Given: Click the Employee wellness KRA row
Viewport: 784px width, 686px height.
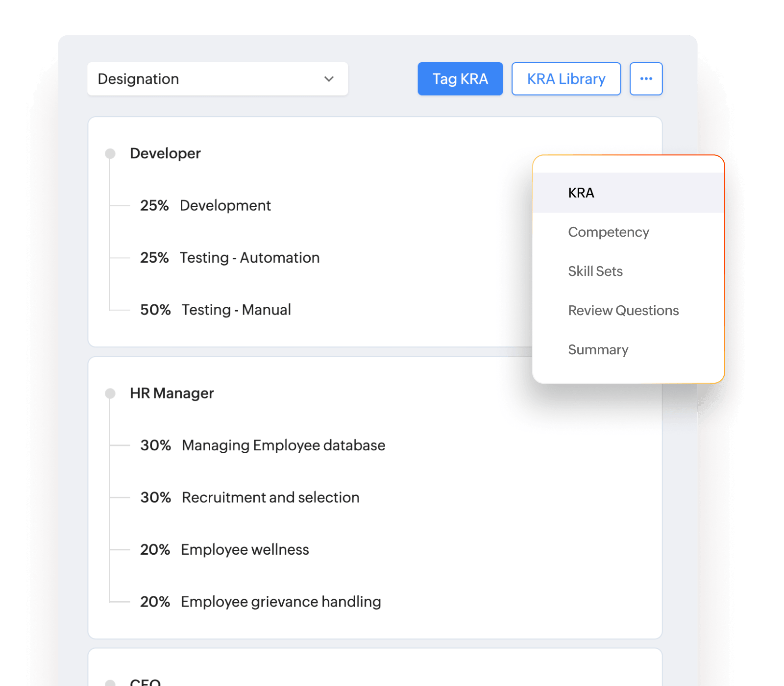Looking at the screenshot, I should tap(245, 549).
